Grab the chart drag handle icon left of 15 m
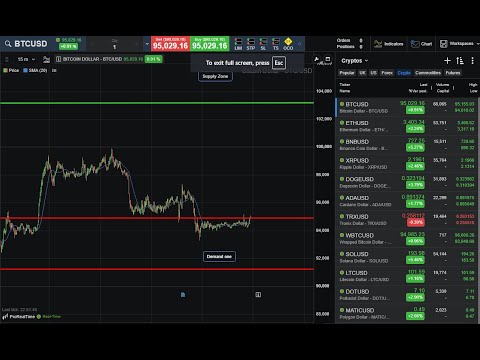Screen dimensions: 480x360 tap(6, 59)
